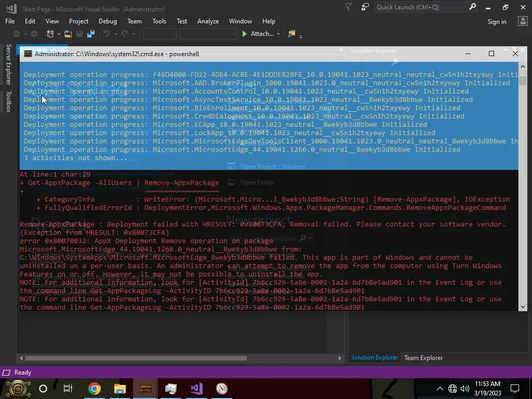Expand the Redo history dropdown arrow

(134, 34)
